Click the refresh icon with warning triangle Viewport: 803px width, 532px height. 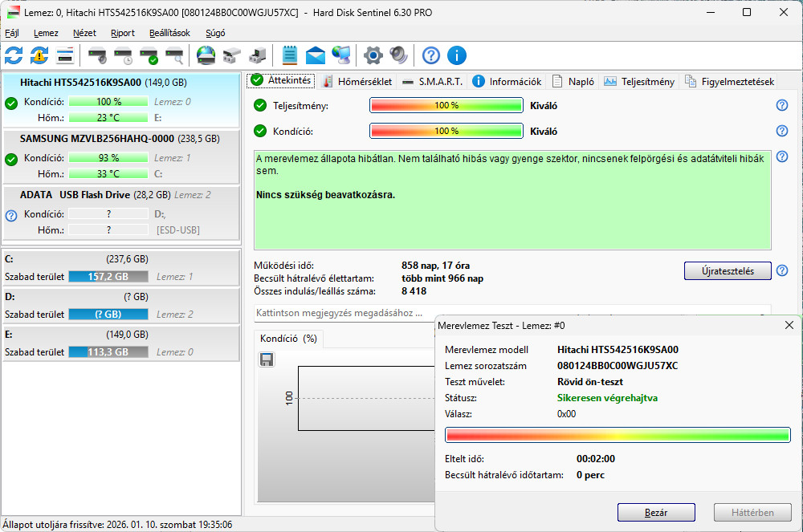(39, 55)
